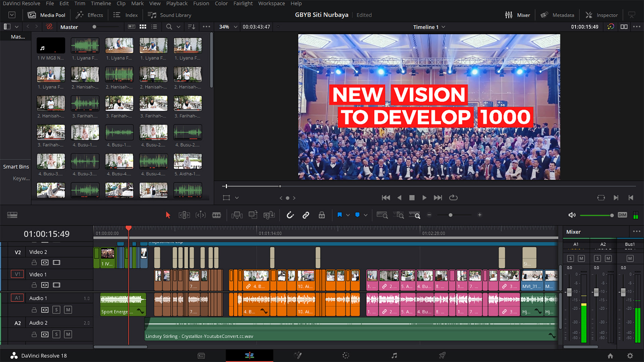The width and height of the screenshot is (644, 362).
Task: Toggle timeline snapping magnet icon
Action: [x=290, y=215]
